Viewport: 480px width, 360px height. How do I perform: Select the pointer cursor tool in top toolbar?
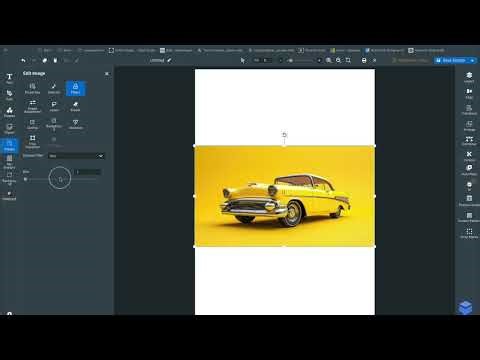(x=243, y=60)
